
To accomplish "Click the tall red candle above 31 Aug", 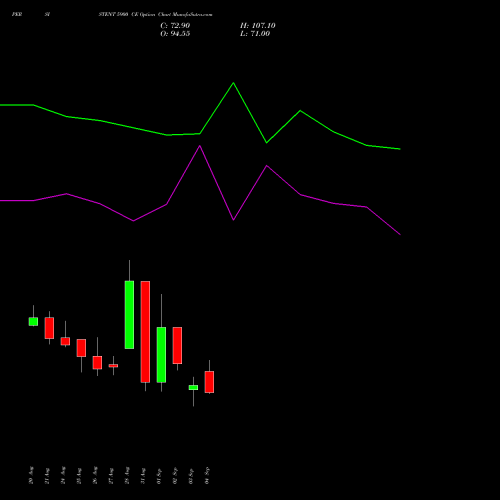I will 145,332.
